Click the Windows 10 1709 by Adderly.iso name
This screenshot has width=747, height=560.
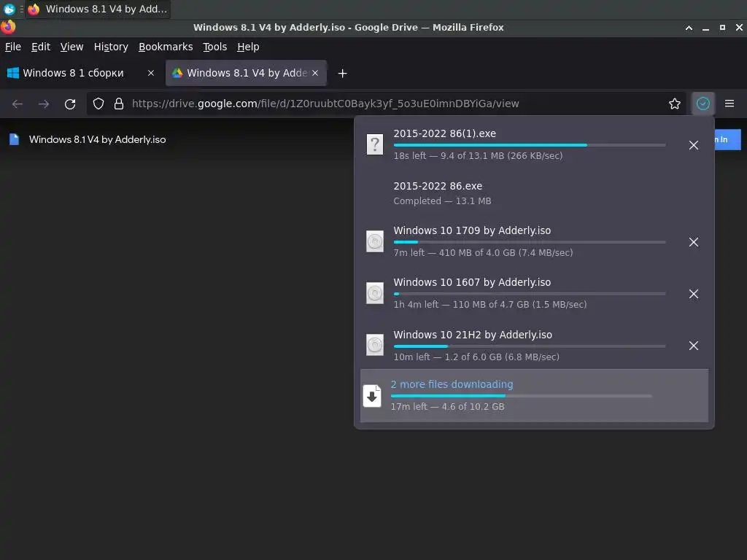pos(472,230)
